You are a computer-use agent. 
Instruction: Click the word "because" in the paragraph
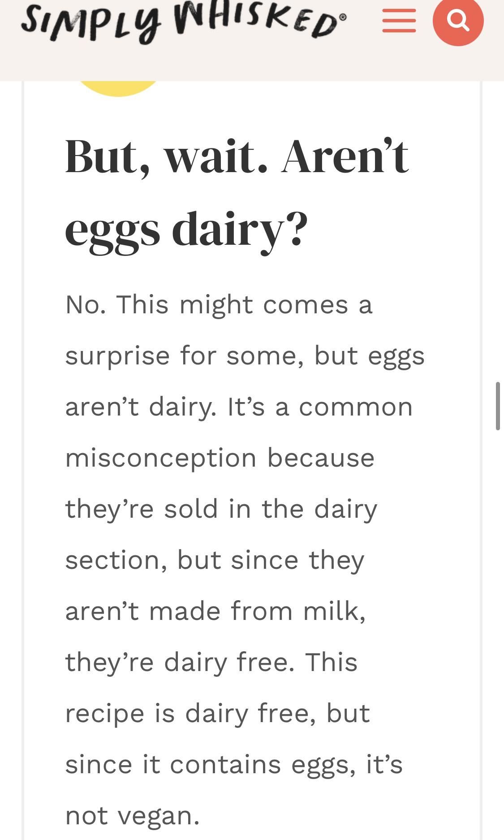pos(321,459)
